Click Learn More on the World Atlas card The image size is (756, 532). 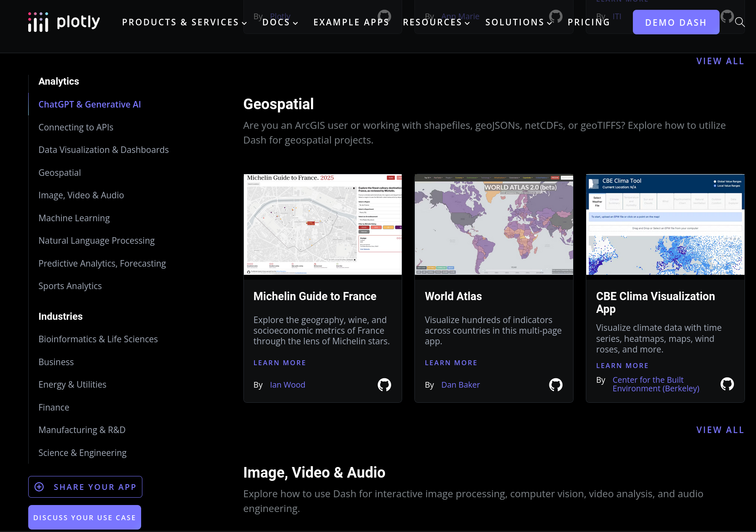tap(451, 363)
